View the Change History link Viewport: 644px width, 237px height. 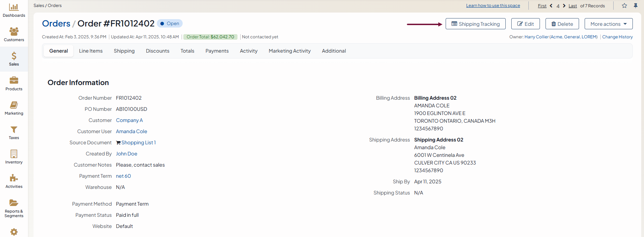tap(617, 37)
